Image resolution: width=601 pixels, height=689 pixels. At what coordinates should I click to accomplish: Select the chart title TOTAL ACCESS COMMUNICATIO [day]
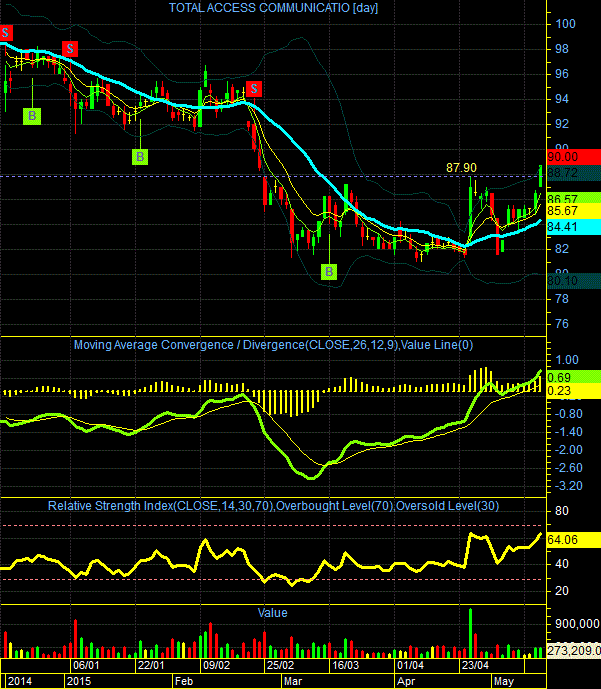(273, 8)
